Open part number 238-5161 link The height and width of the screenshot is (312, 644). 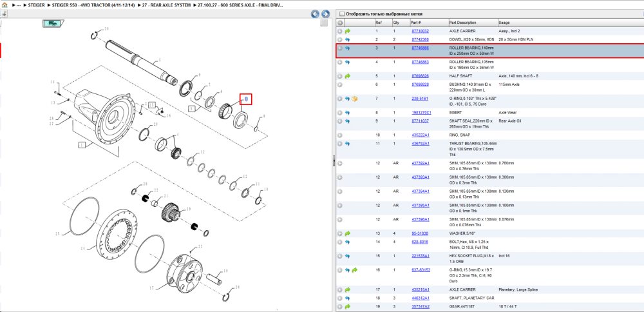tap(420, 99)
